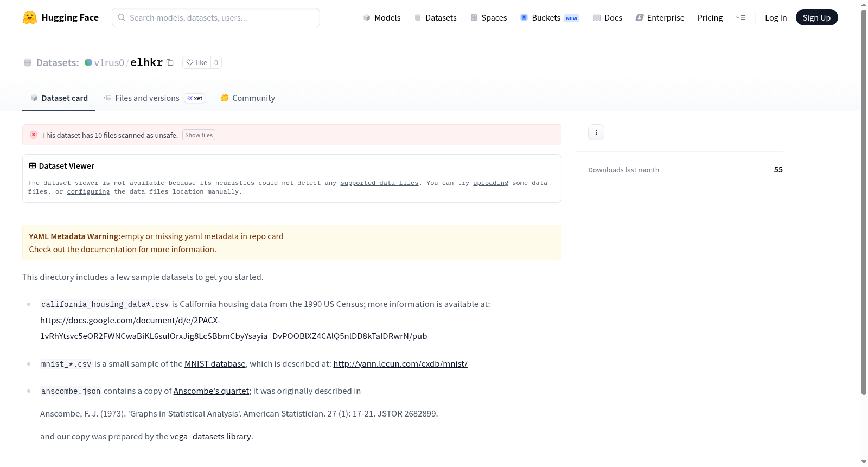Open the YAML 'documentation' link

point(108,250)
